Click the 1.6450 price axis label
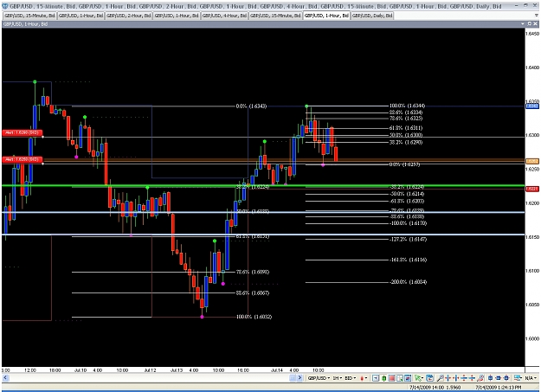 532,34
